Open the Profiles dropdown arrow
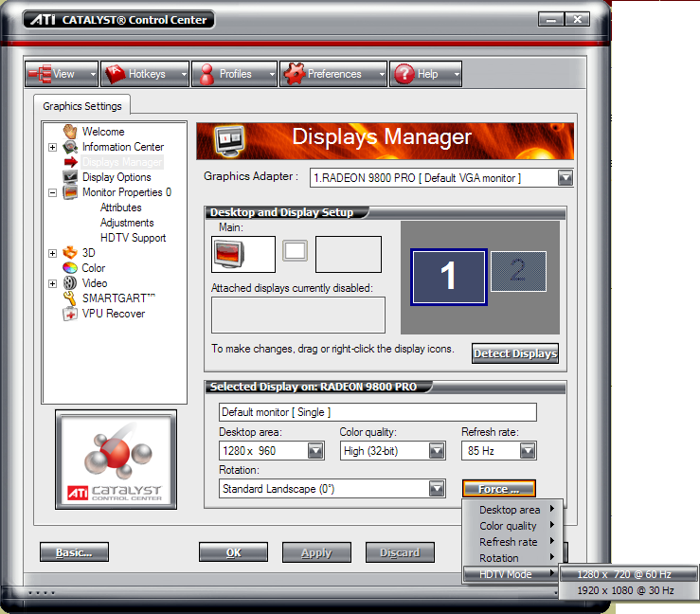The width and height of the screenshot is (700, 614). point(272,74)
